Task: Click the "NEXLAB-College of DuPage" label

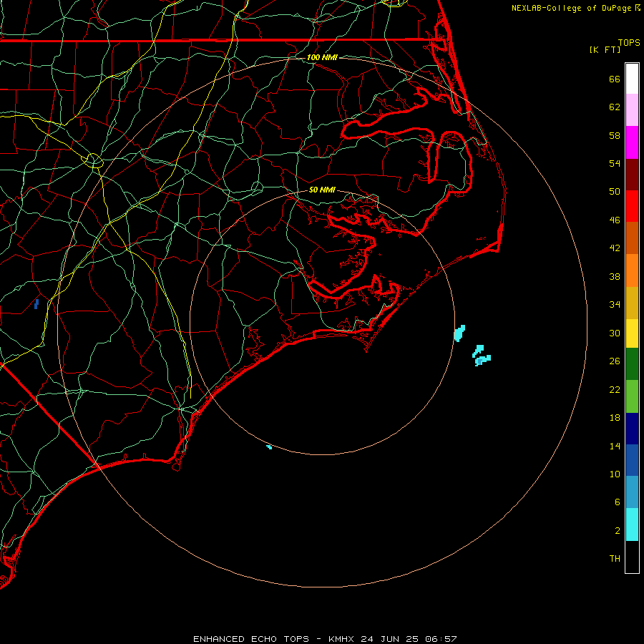Action: tap(572, 8)
